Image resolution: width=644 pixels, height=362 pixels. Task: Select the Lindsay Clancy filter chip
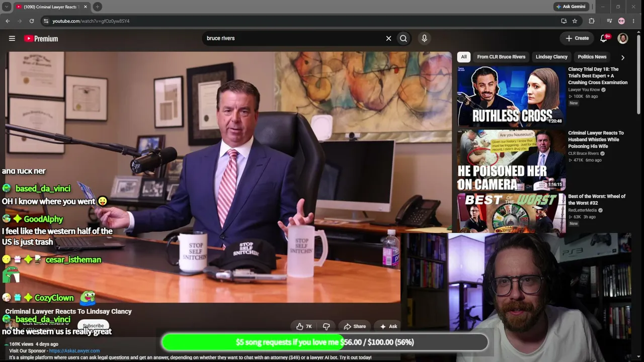coord(551,57)
